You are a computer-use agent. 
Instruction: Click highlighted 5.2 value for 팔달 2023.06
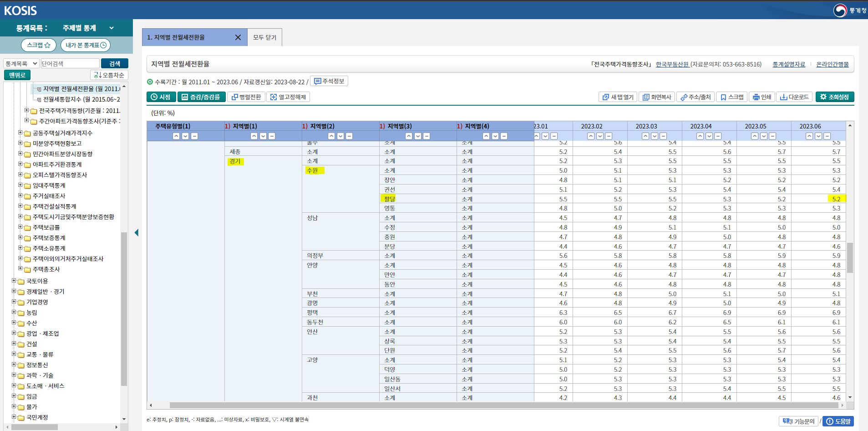click(x=837, y=199)
